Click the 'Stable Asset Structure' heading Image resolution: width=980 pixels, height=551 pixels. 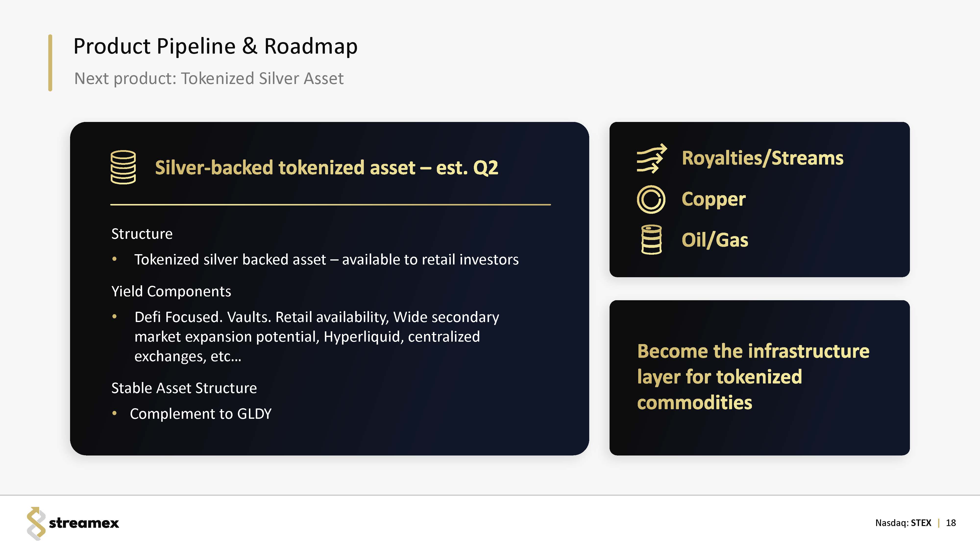pos(184,388)
